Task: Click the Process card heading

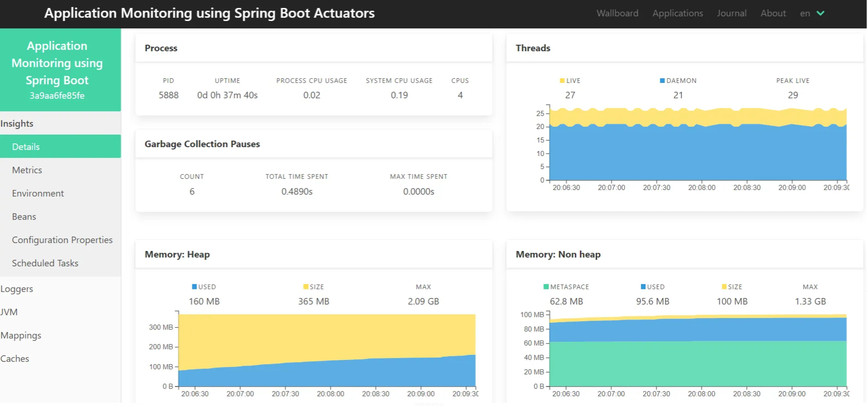Action: pos(161,48)
